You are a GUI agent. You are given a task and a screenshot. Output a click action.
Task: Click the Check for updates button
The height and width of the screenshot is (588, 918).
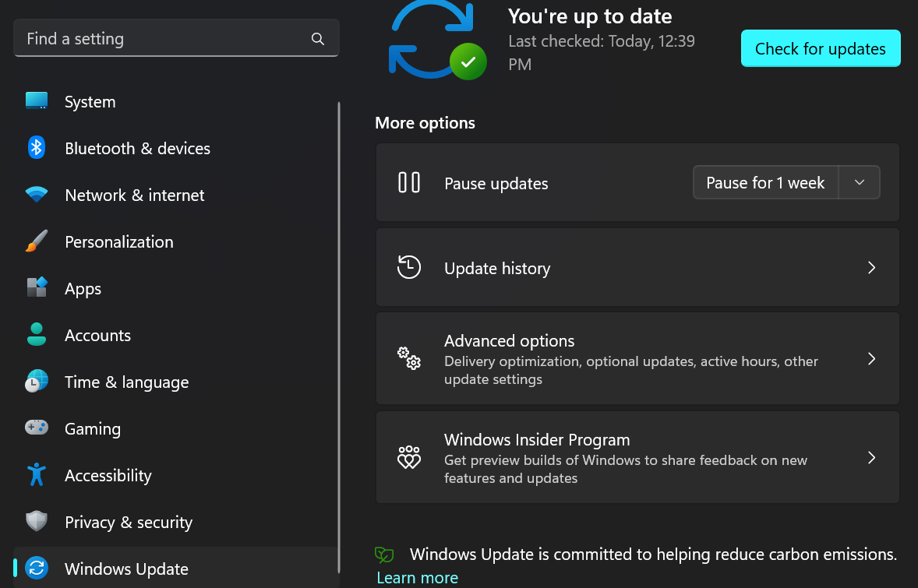[820, 48]
